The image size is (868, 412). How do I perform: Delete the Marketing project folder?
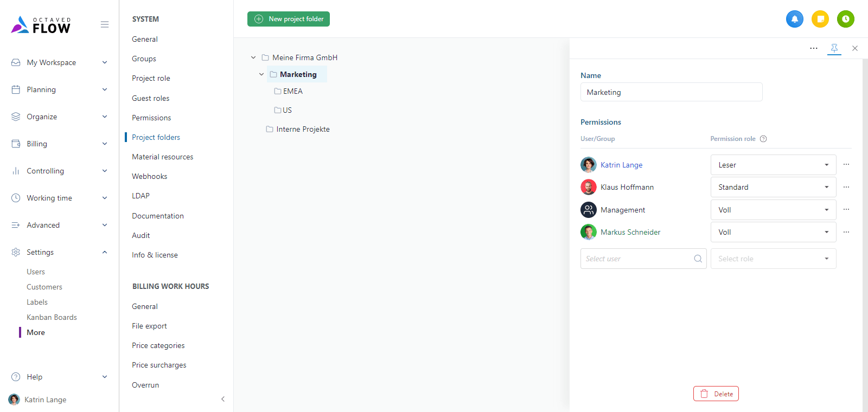coord(716,394)
